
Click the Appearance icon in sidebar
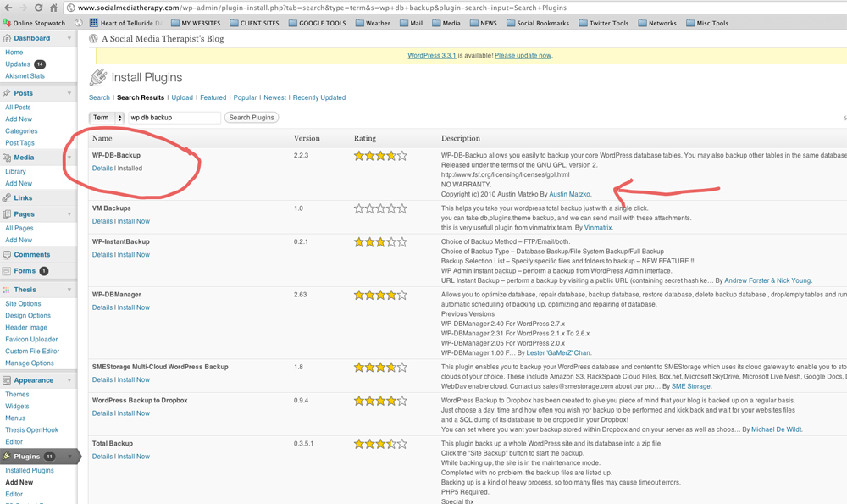click(7, 380)
